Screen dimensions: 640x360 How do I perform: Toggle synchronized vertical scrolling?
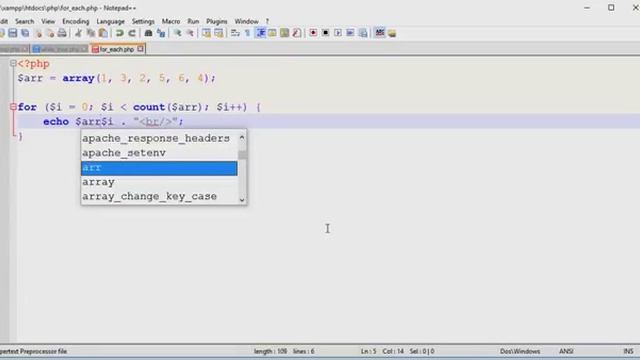tap(207, 33)
